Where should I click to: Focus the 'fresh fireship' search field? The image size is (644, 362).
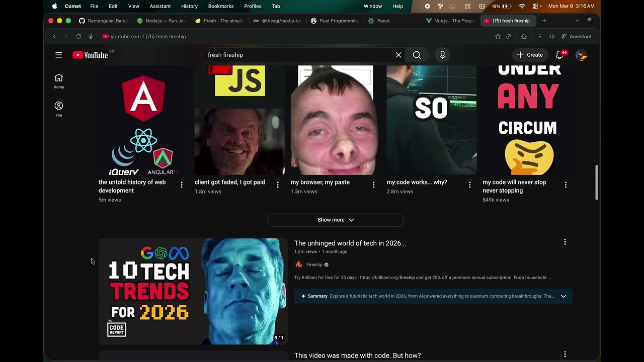click(x=299, y=55)
